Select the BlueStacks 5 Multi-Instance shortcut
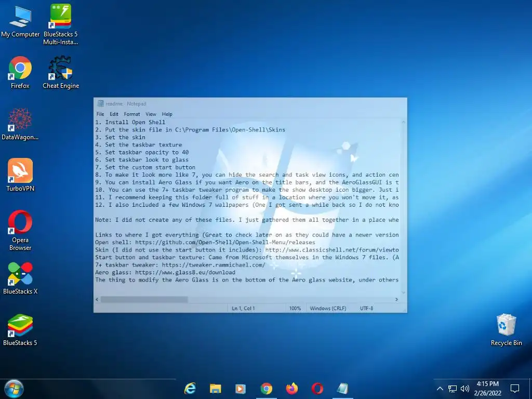Screen dimensions: 532x399 [60, 24]
